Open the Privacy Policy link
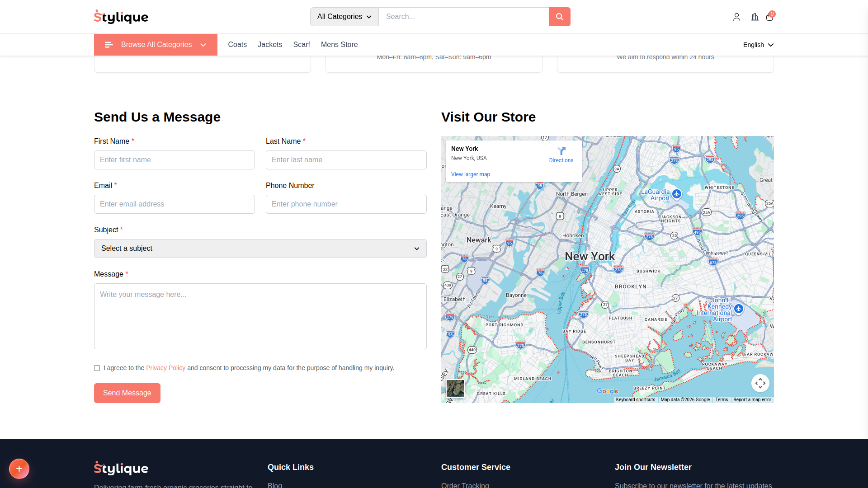The height and width of the screenshot is (488, 868). point(165,368)
